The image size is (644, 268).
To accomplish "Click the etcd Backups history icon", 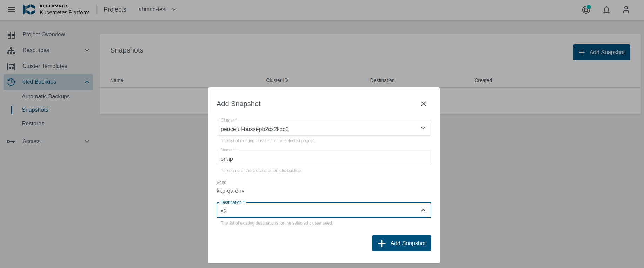I will [x=11, y=82].
